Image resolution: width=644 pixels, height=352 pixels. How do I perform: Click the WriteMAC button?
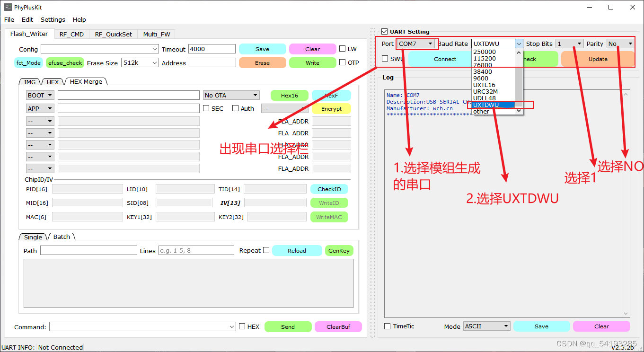(x=329, y=217)
